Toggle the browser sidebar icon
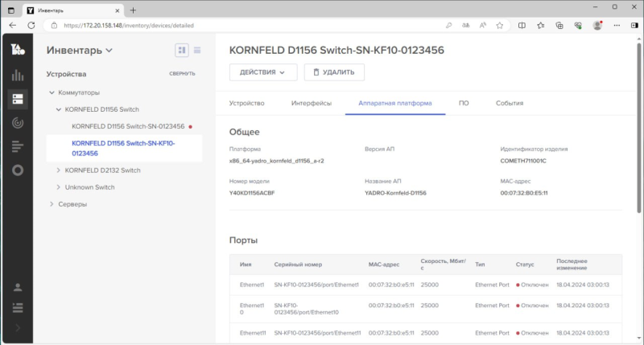 634,26
